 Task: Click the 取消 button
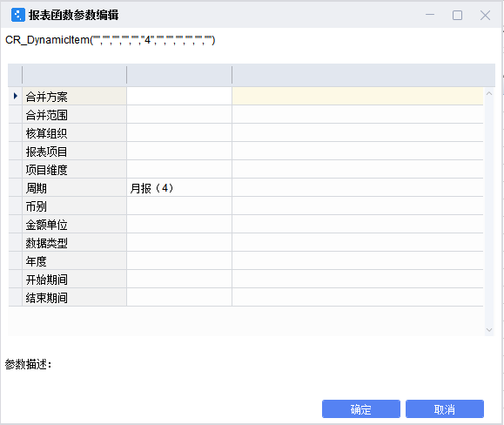[445, 409]
